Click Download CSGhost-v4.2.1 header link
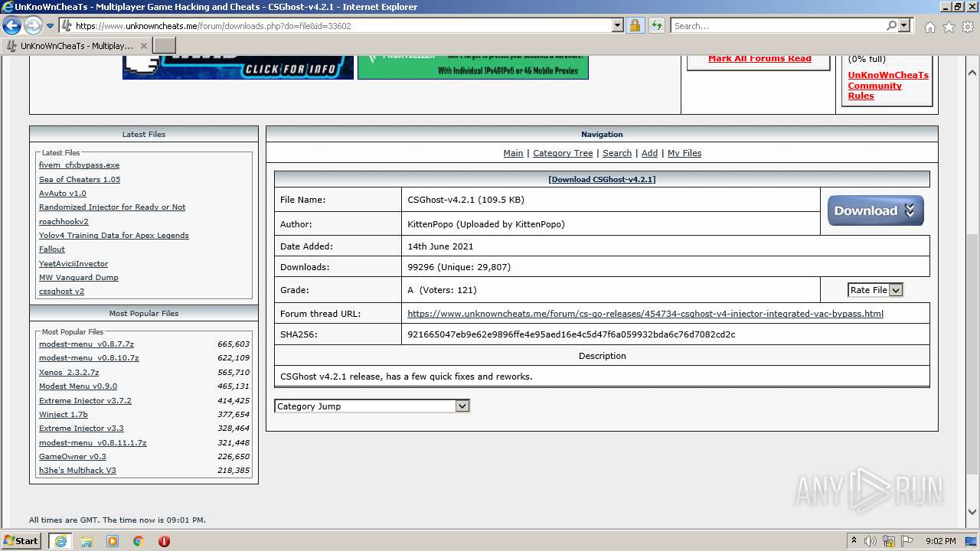Screen dimensions: 980x551 [602, 180]
